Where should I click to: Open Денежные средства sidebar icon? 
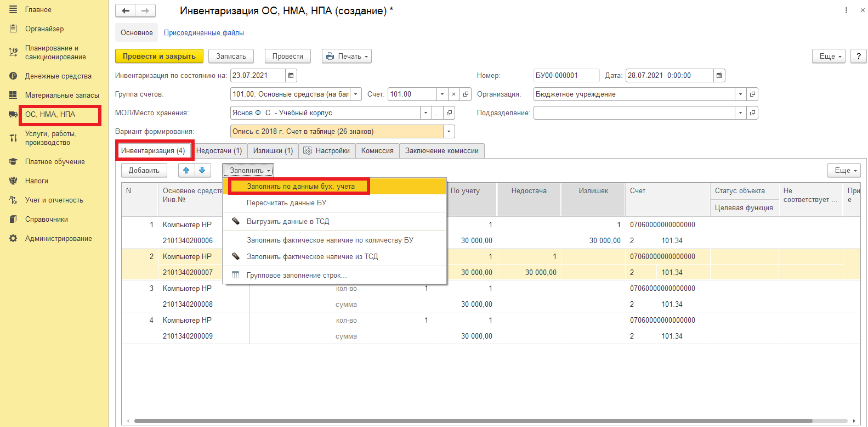pos(13,76)
